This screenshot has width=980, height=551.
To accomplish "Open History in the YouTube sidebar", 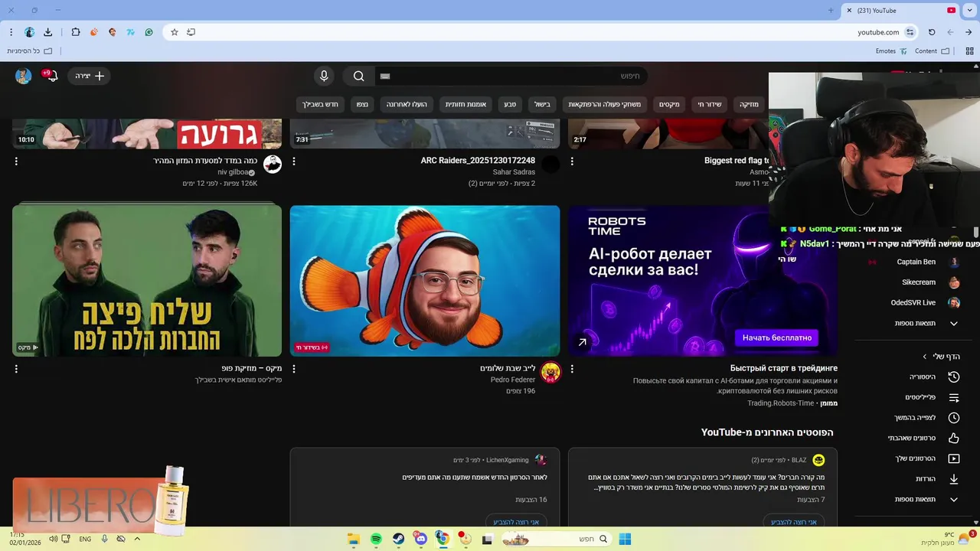I will click(x=933, y=377).
